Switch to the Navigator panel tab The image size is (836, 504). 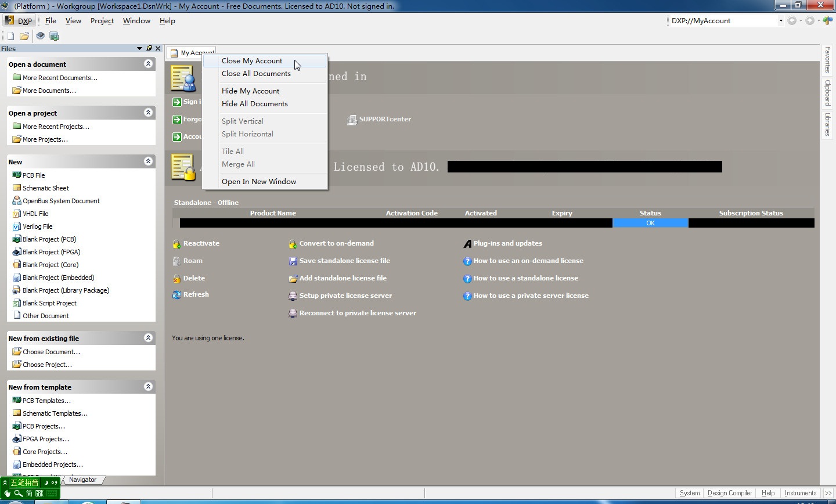pyautogui.click(x=82, y=480)
